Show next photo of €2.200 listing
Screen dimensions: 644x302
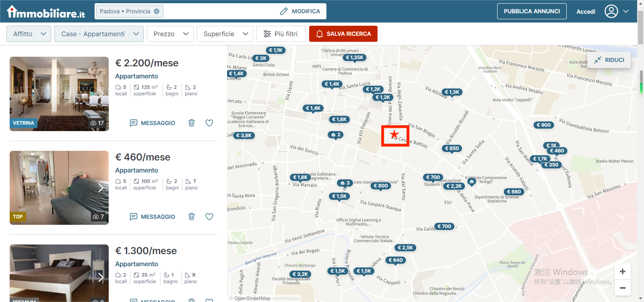(101, 94)
